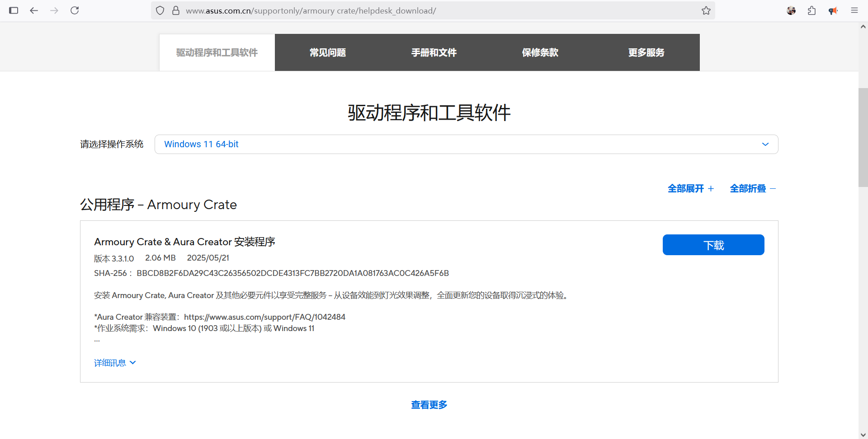Image resolution: width=868 pixels, height=439 pixels.
Task: Open the 手册和文件 tab
Action: tap(434, 52)
